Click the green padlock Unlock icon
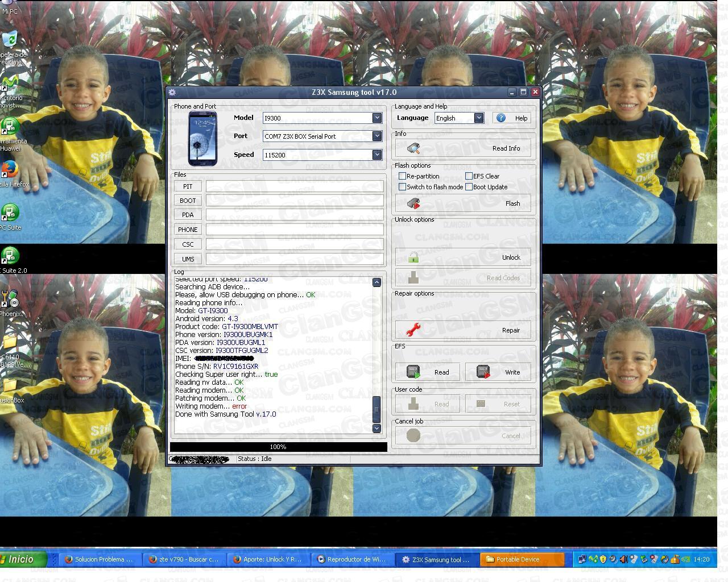 pos(413,257)
